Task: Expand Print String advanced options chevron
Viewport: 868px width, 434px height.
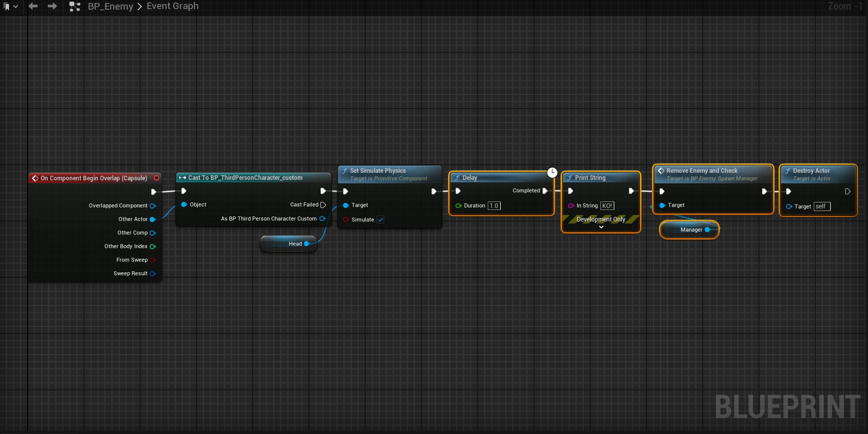Action: 601,227
